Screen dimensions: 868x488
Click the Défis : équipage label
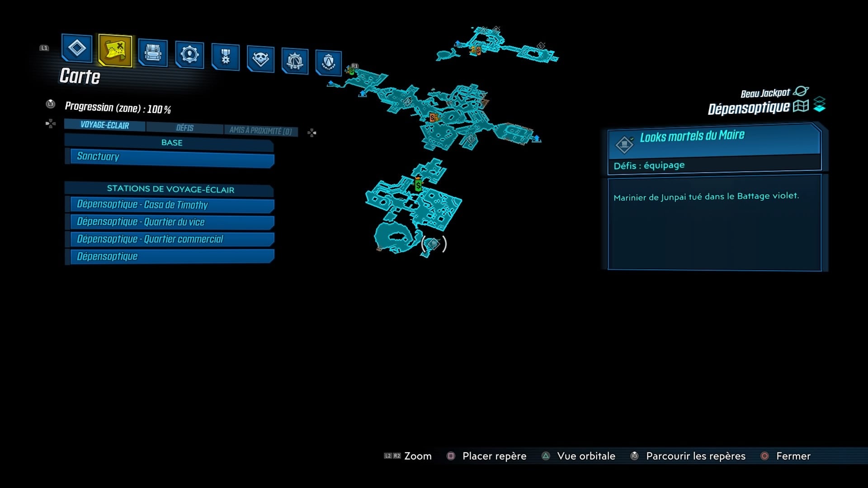click(649, 165)
